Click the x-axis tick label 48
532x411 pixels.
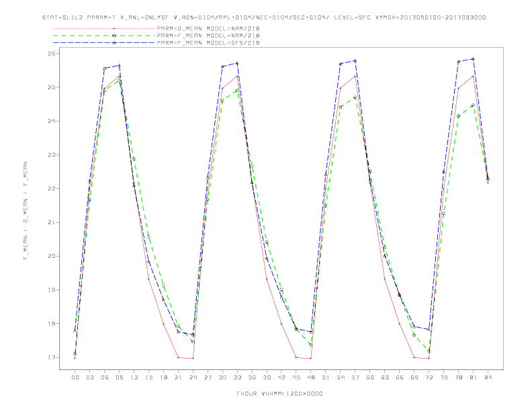pos(311,377)
